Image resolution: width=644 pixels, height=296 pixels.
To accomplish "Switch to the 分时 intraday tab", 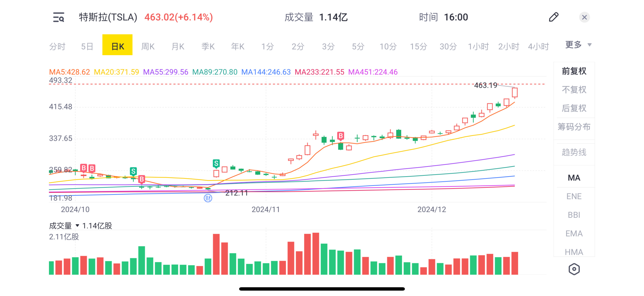I will [x=57, y=46].
